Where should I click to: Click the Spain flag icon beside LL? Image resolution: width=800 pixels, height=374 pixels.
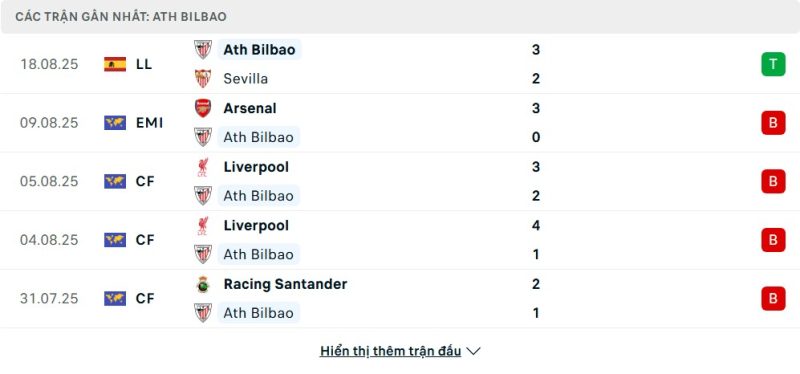tap(115, 64)
